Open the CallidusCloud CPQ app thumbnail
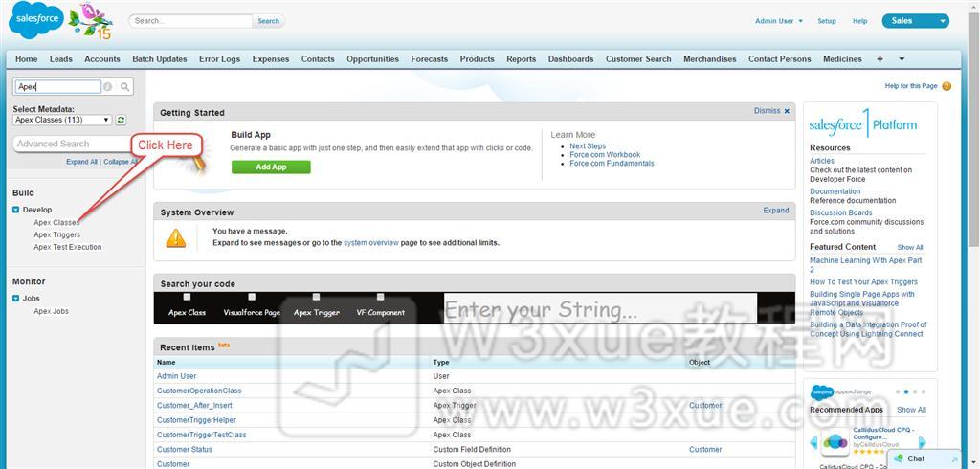980x469 pixels. click(835, 442)
